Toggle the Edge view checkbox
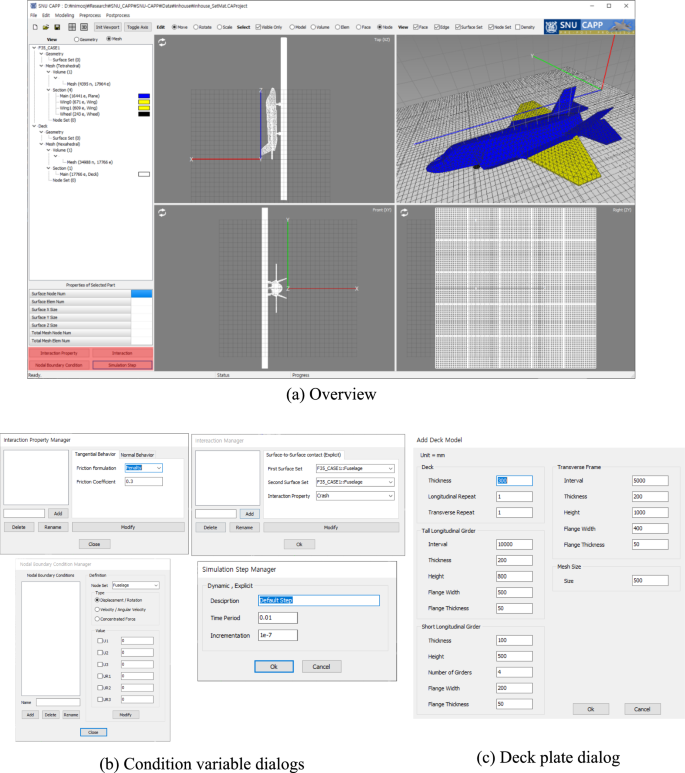The height and width of the screenshot is (773, 685). click(437, 27)
